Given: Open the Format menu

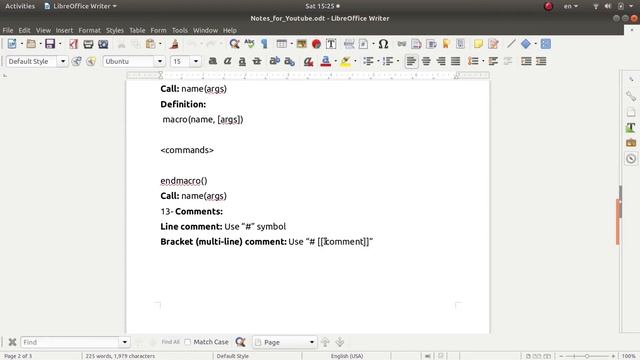Looking at the screenshot, I should point(89,30).
